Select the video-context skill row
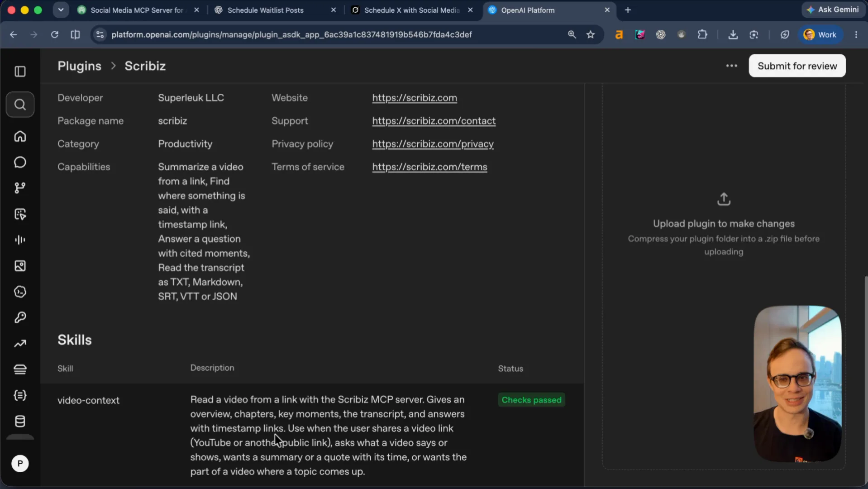Image resolution: width=868 pixels, height=489 pixels. [x=312, y=435]
